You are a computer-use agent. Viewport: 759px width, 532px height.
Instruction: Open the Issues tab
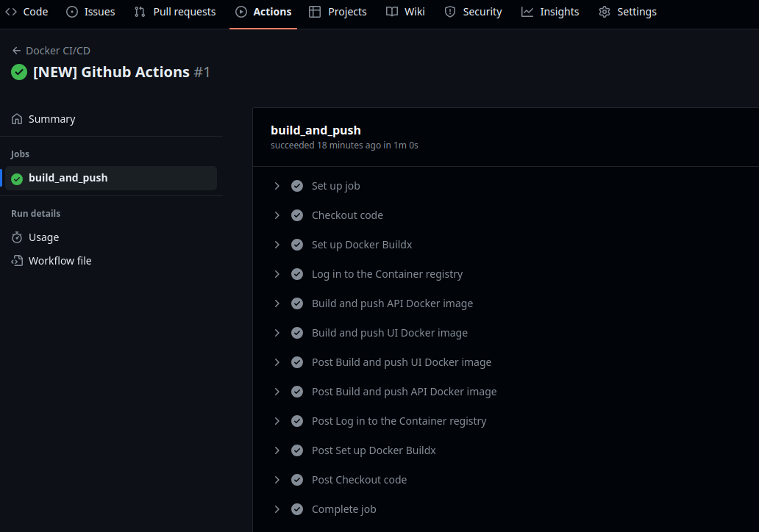coord(90,12)
